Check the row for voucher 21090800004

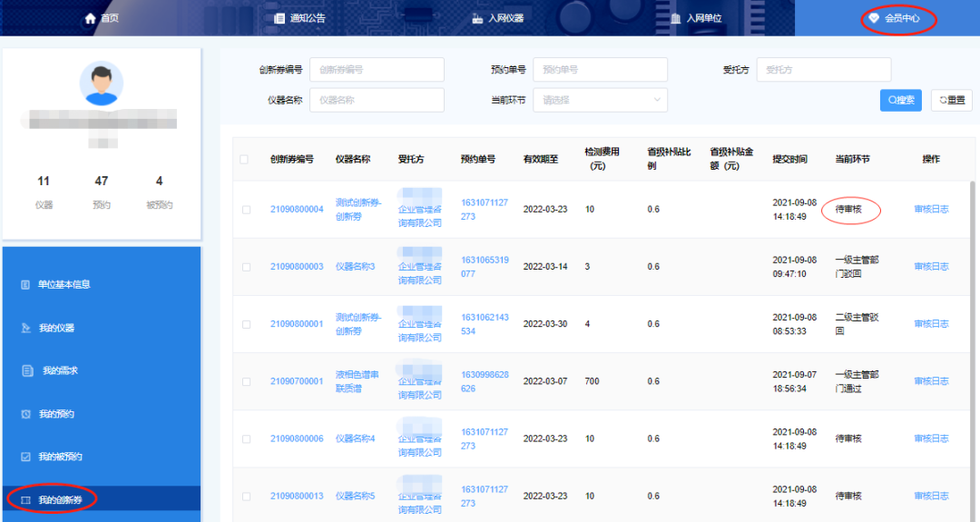[246, 210]
